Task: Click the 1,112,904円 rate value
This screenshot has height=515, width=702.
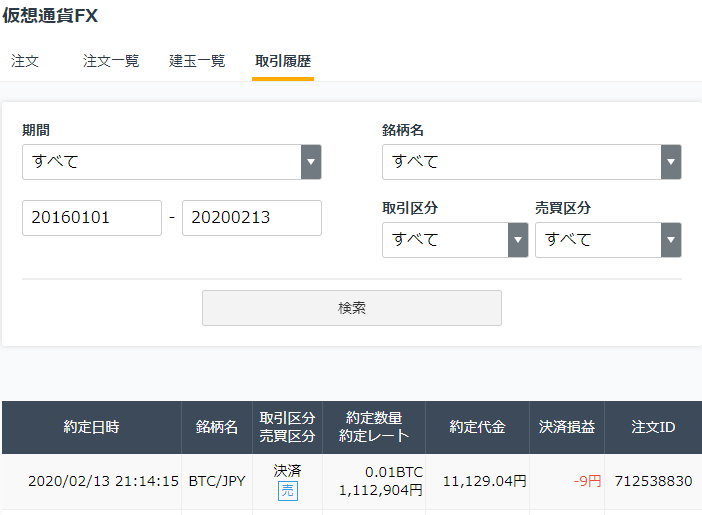Action: (381, 490)
